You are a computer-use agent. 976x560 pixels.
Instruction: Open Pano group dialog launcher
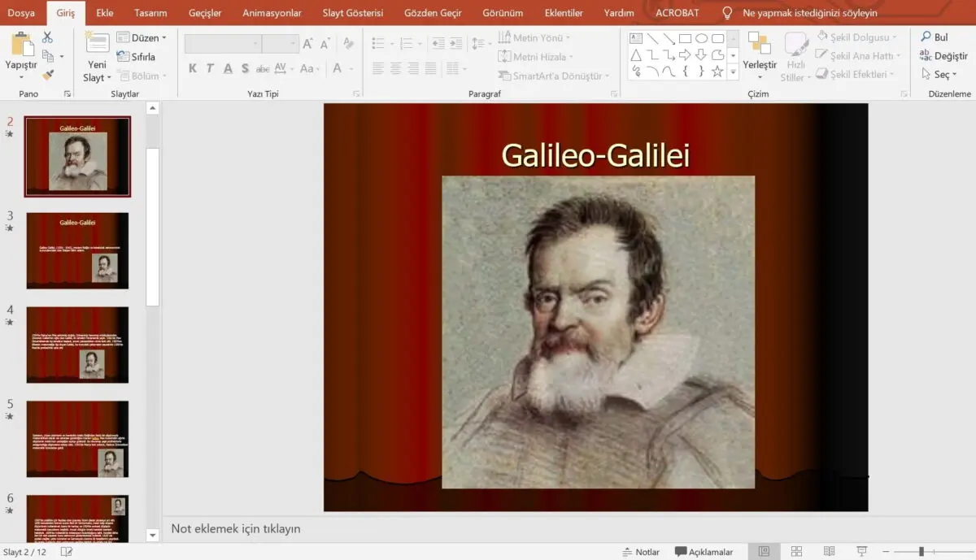68,94
